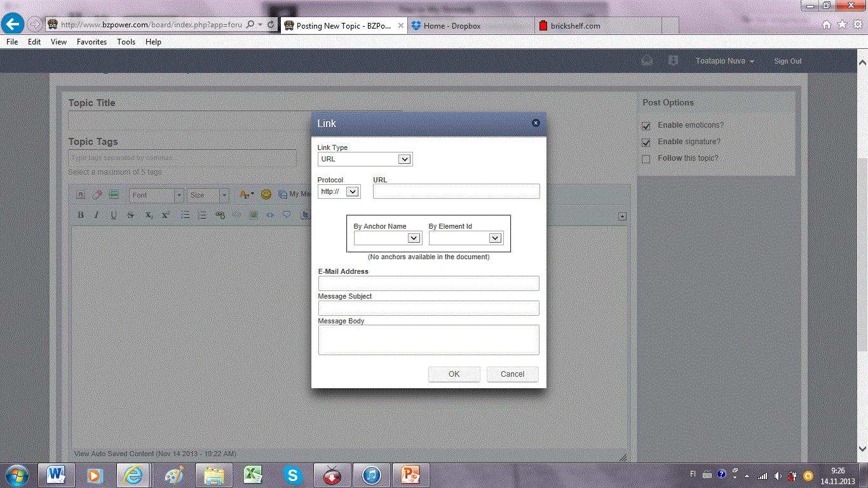The height and width of the screenshot is (488, 868).
Task: Click the Sign Out link
Action: [x=788, y=61]
